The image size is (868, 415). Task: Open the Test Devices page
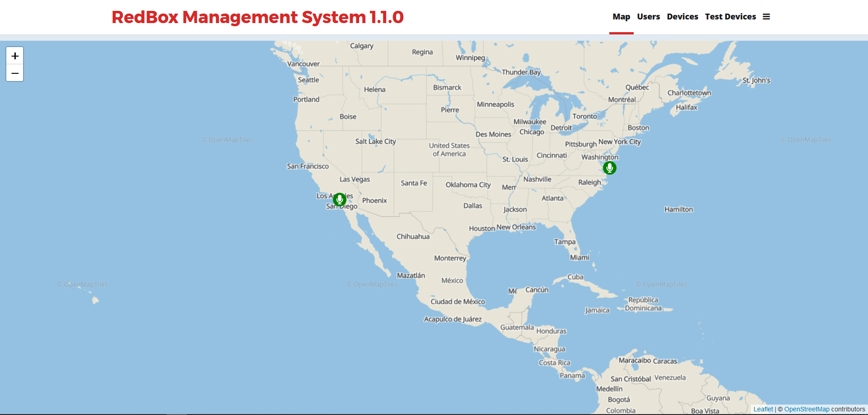[730, 17]
